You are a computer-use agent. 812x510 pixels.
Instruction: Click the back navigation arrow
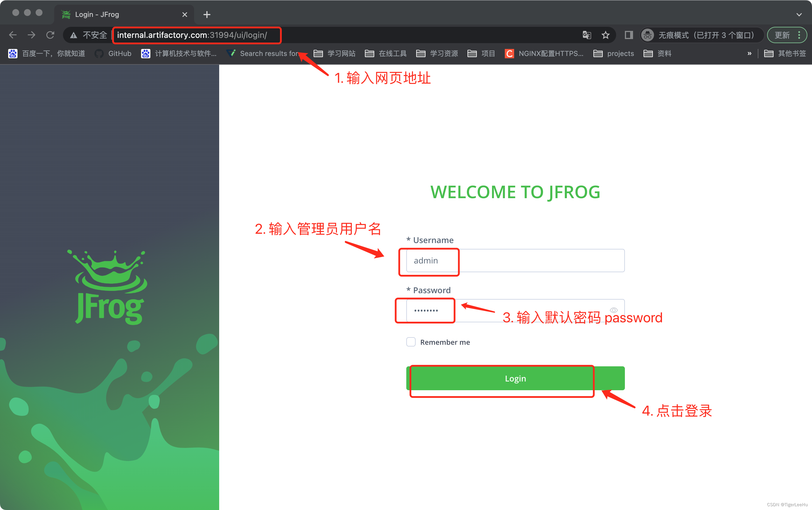13,35
